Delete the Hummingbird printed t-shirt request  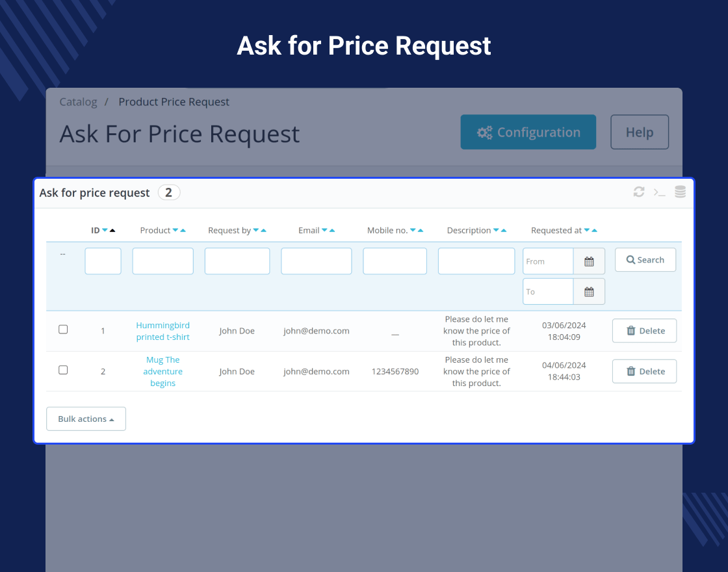tap(644, 331)
